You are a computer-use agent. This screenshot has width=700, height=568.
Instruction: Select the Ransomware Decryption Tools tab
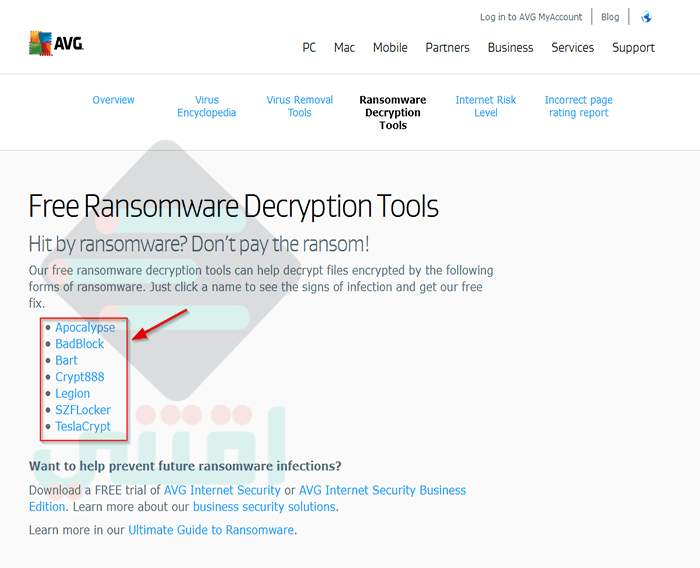coord(393,113)
